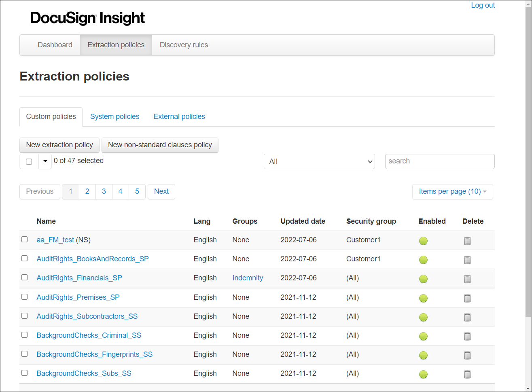Click the New extraction policy button

pos(59,145)
